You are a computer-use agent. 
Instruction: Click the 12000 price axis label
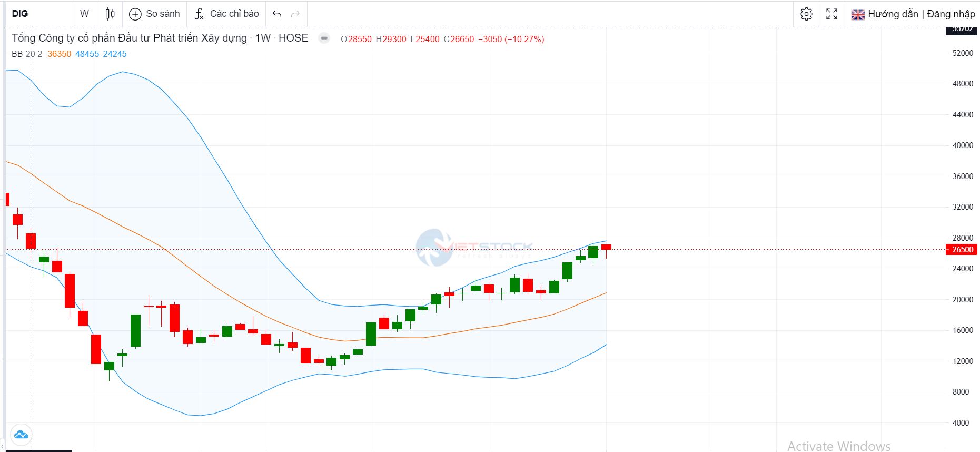tap(963, 361)
